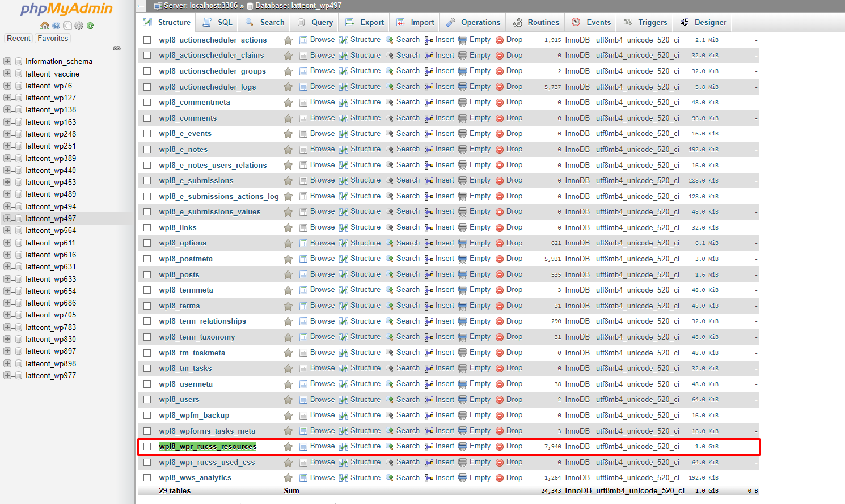Image resolution: width=845 pixels, height=504 pixels.
Task: Select checkbox for wpl8_wpr_rucss_resources
Action: pyautogui.click(x=147, y=446)
